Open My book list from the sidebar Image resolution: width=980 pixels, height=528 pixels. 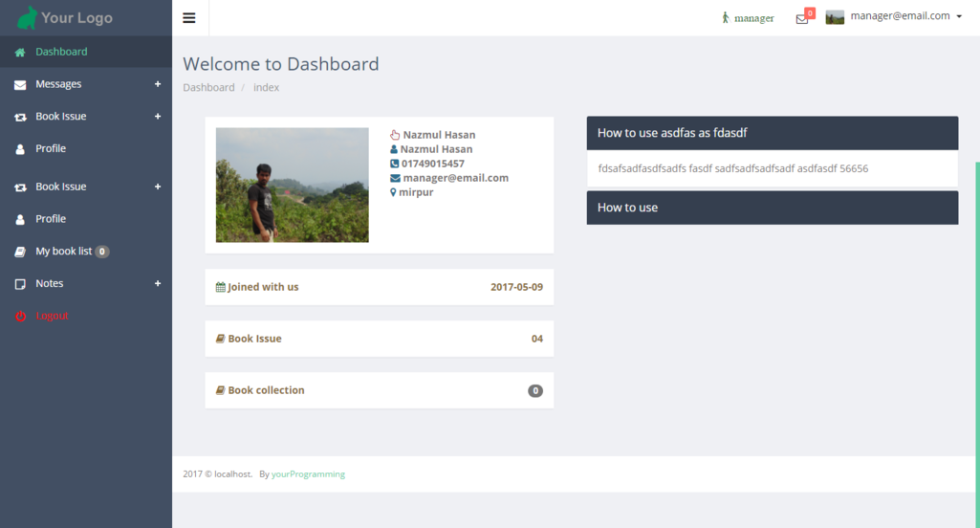coord(63,252)
